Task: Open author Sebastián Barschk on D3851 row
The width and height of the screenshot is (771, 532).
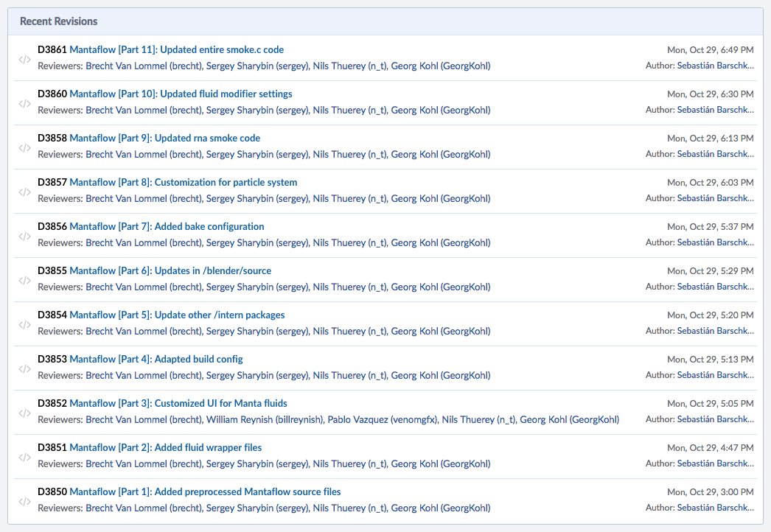Action: tap(716, 463)
